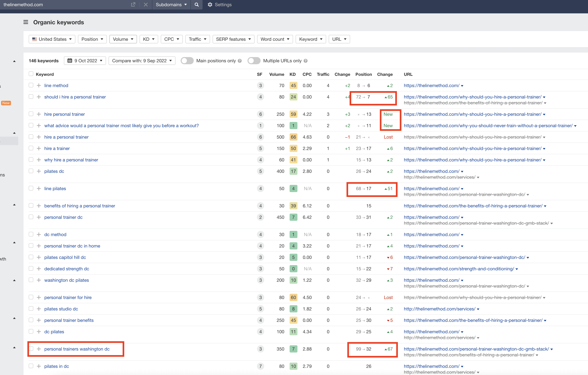Sort by the Volume column header
The width and height of the screenshot is (588, 375).
[x=276, y=74]
